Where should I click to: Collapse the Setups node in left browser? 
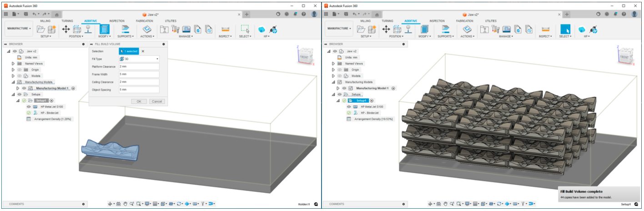14,94
